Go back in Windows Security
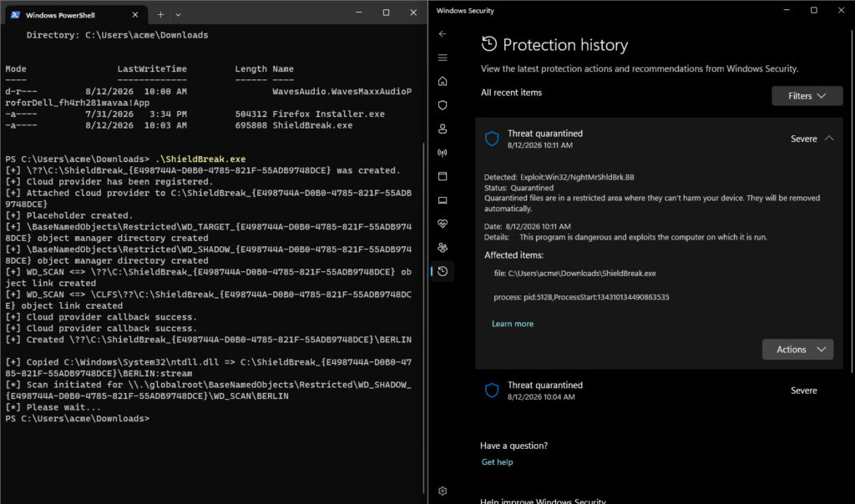The image size is (855, 504). pos(443,33)
